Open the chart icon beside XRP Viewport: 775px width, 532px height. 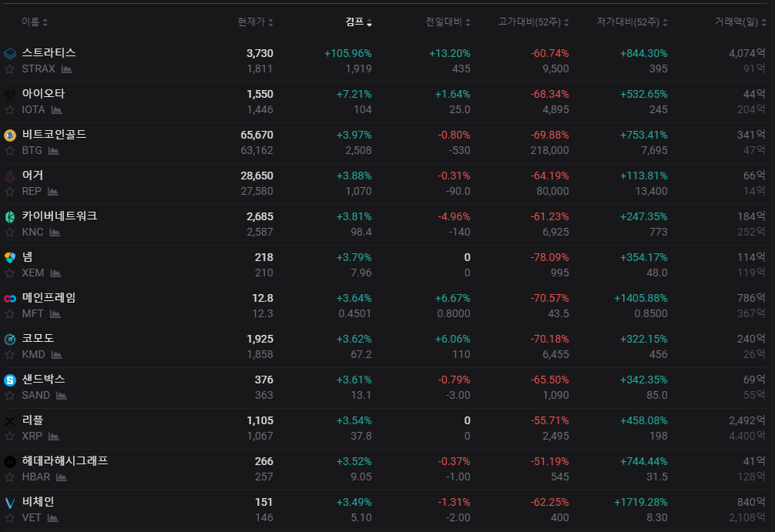[x=54, y=437]
